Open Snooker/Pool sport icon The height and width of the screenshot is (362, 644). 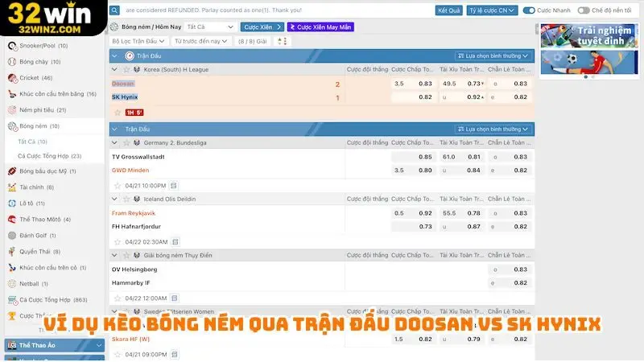[12, 46]
